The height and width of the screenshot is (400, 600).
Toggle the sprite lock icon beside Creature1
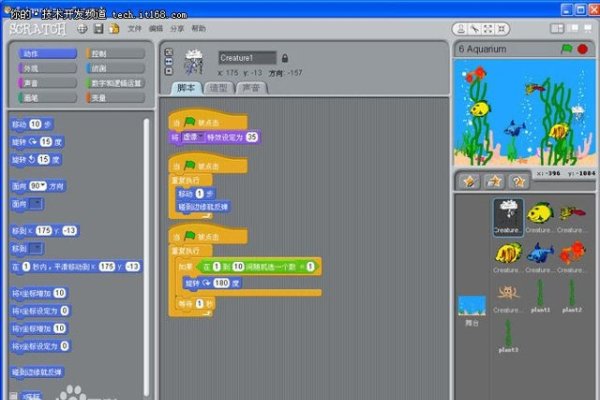(x=285, y=58)
